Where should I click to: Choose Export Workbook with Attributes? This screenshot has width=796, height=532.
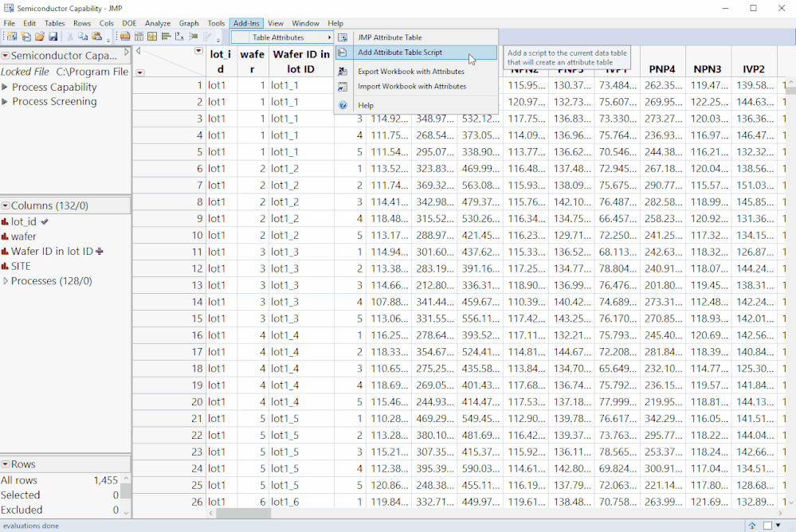pyautogui.click(x=411, y=72)
